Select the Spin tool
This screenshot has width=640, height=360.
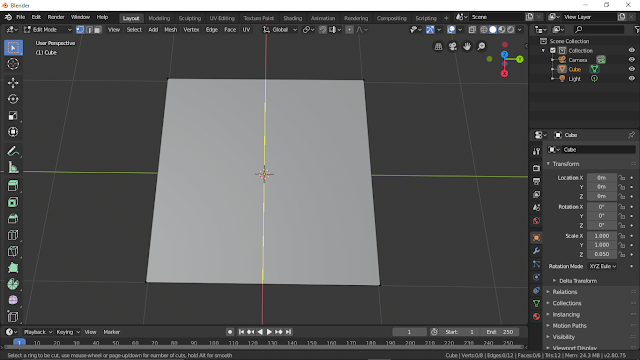pyautogui.click(x=13, y=284)
